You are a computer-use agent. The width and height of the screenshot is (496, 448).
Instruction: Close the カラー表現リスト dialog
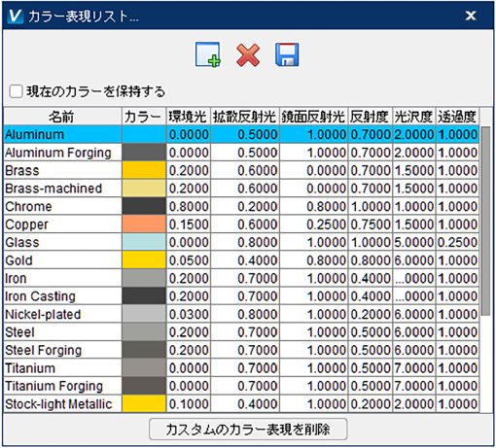[x=471, y=16]
